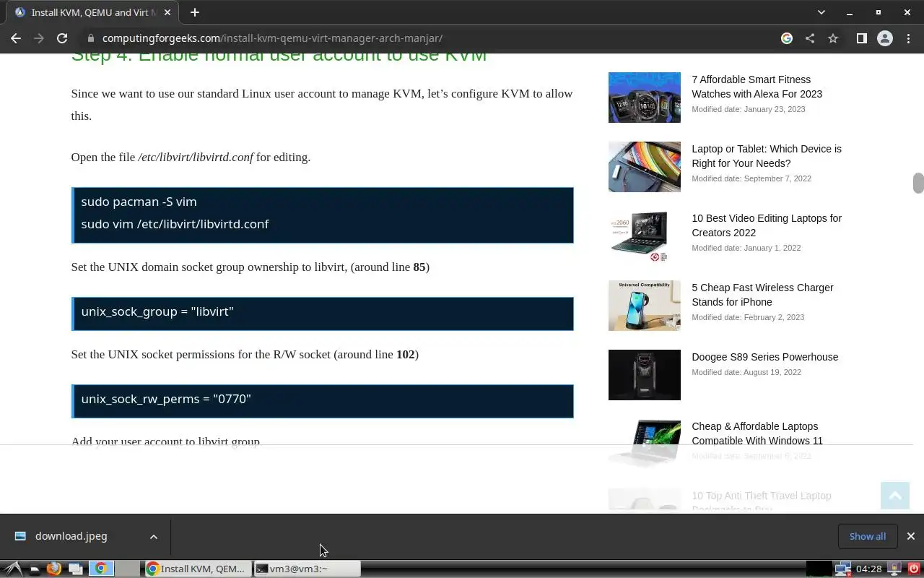Viewport: 924px width, 578px height.
Task: Click the red power logout button
Action: [x=914, y=569]
